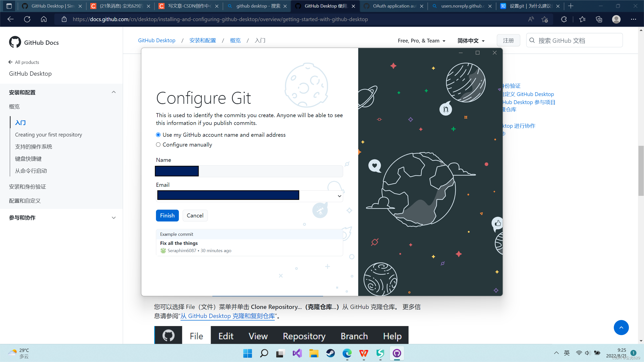
Task: Expand the 参与和协作 sidebar section
Action: [x=114, y=218]
